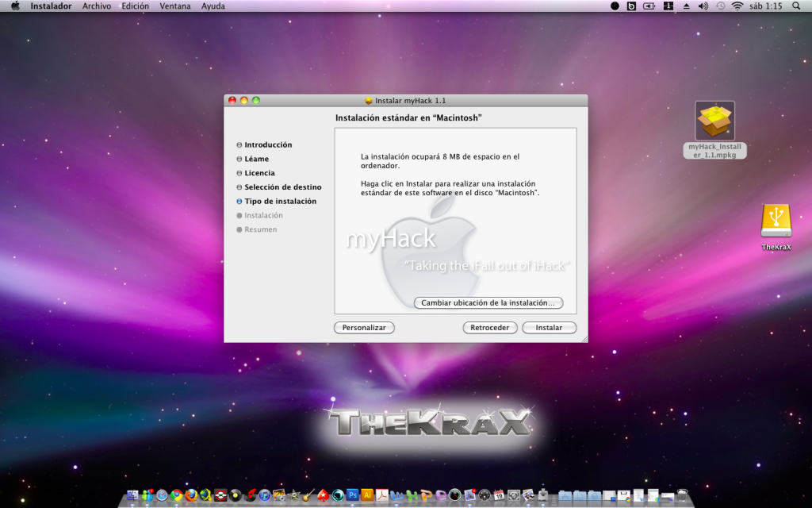Open the Ayuda menu

coord(213,6)
